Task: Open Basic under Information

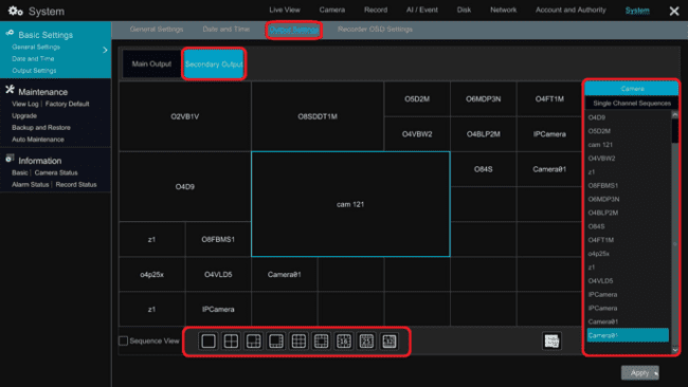Action: tap(20, 173)
